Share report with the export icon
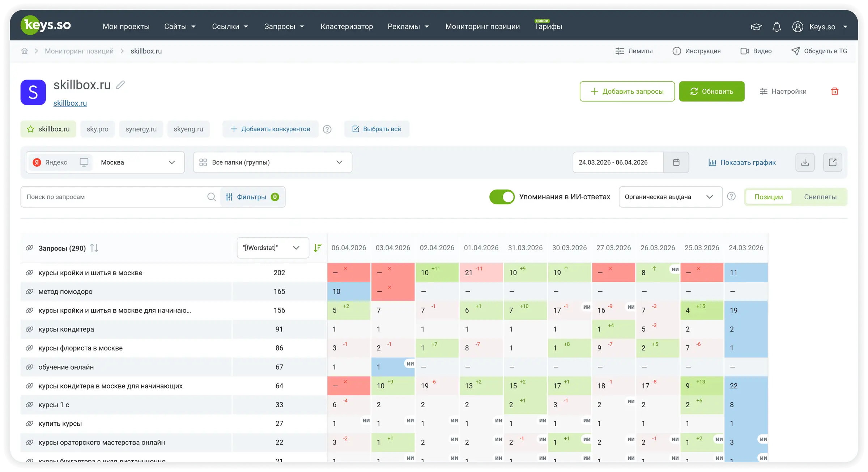 point(833,162)
